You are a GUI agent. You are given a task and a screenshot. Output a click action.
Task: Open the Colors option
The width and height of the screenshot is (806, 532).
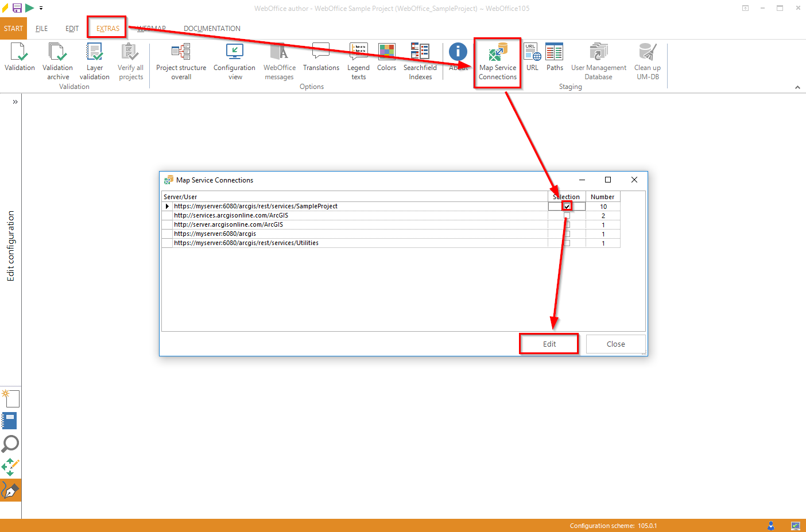[386, 57]
